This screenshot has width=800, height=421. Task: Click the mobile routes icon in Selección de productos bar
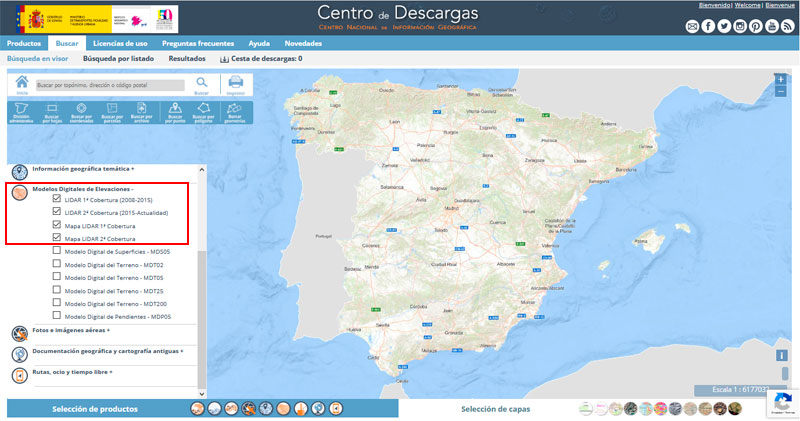point(336,408)
